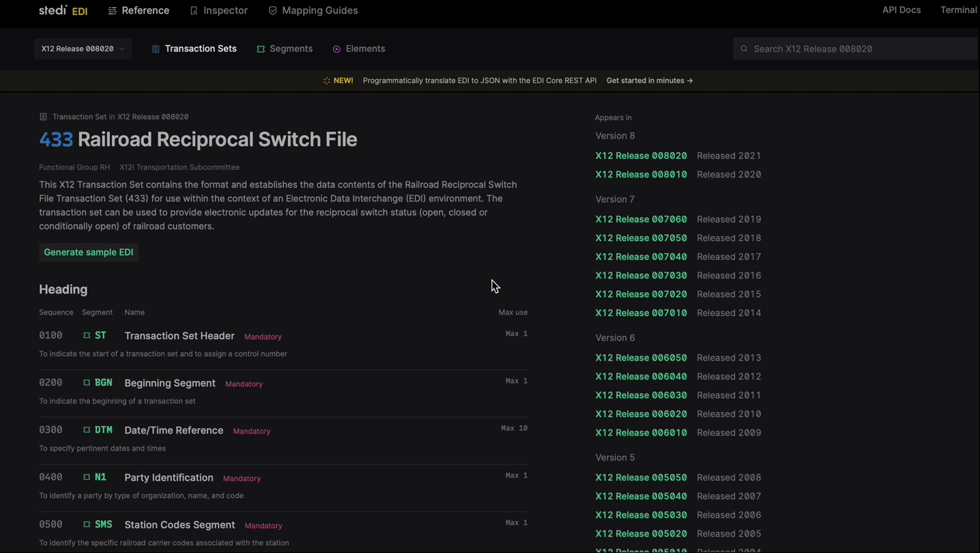Click the segment icon next to BGN
Screen dimensions: 980x553
click(x=87, y=383)
